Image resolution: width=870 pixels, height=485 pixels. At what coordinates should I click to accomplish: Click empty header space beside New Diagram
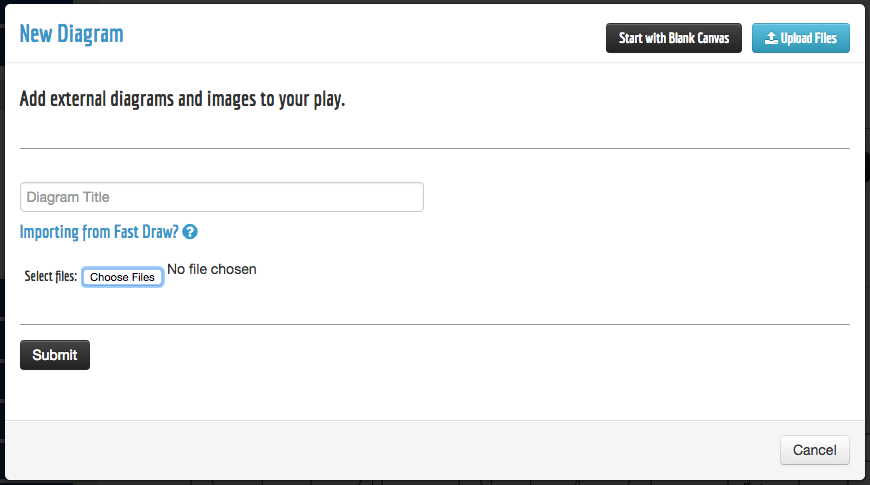point(360,34)
